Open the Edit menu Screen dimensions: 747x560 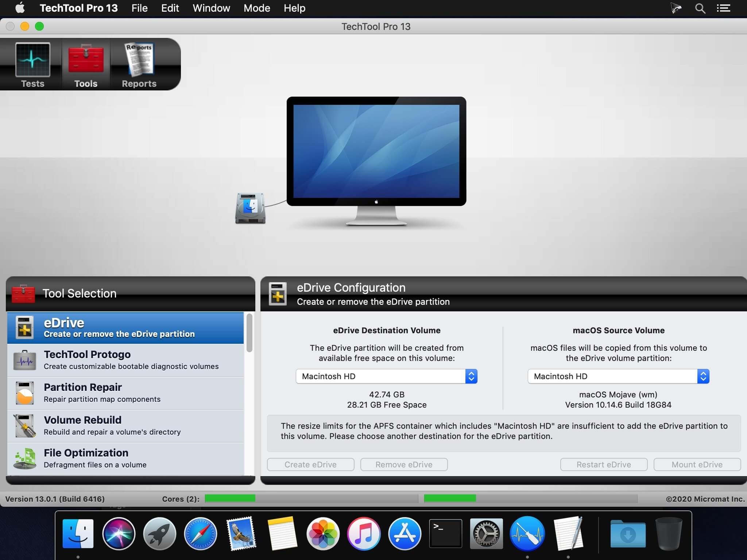pyautogui.click(x=170, y=8)
